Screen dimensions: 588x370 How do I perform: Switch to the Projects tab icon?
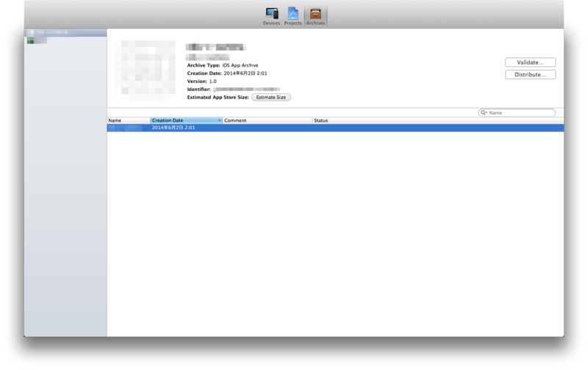coord(293,16)
